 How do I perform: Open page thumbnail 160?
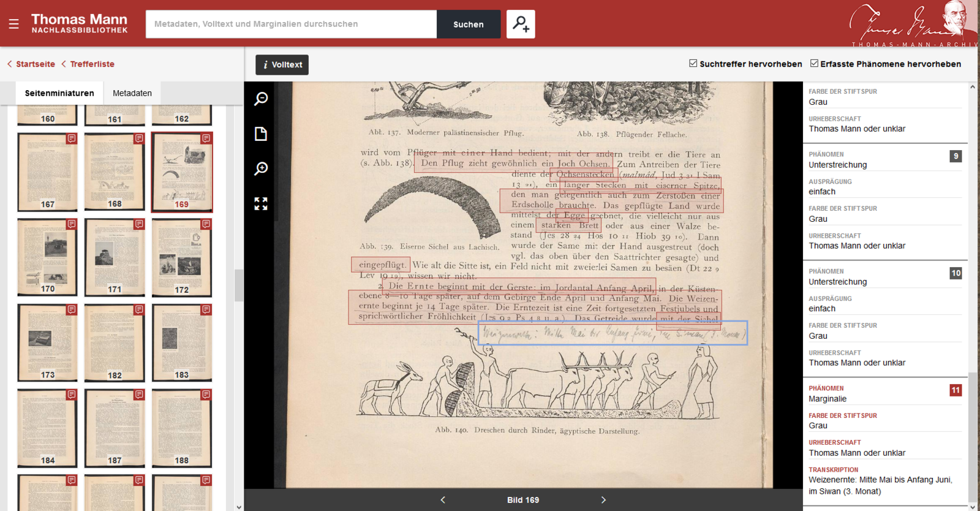click(47, 115)
